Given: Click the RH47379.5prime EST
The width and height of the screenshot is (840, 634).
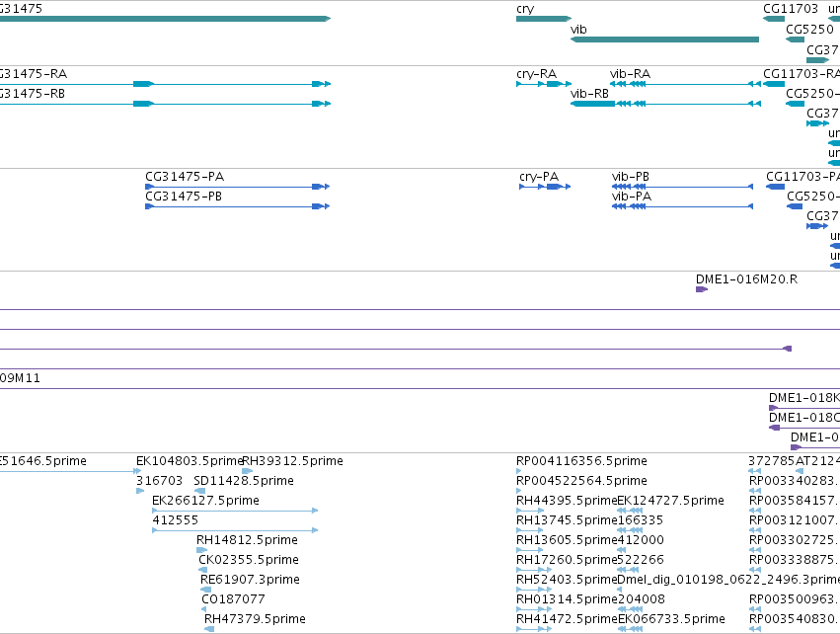Looking at the screenshot, I should 209,629.
